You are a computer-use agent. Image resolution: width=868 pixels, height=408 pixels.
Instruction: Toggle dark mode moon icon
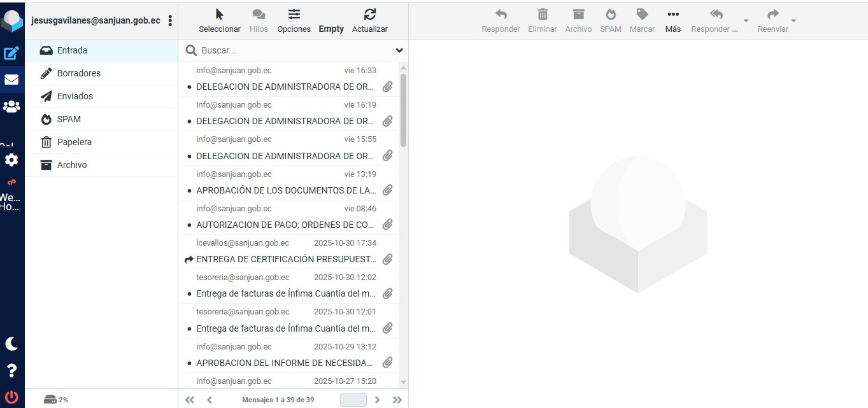[x=11, y=344]
